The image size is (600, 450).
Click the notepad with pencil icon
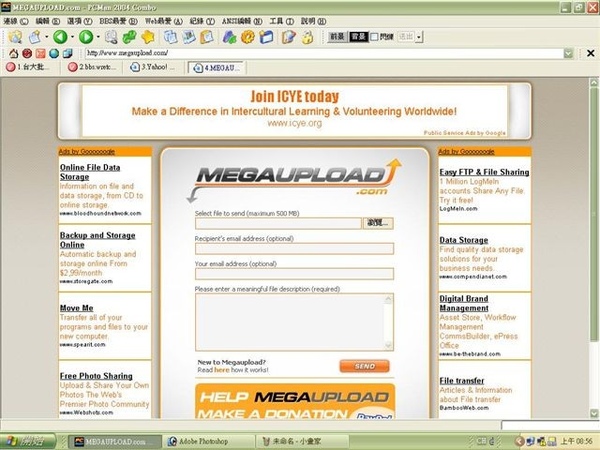[289, 37]
